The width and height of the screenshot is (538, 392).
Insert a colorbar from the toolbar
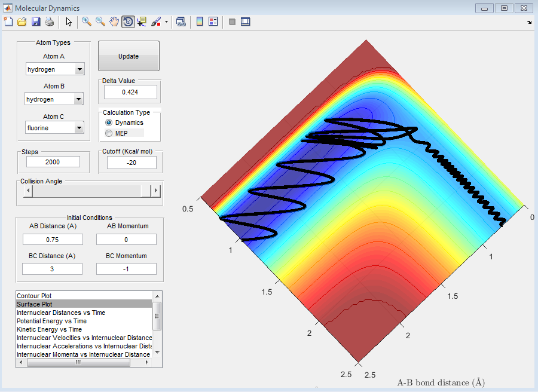pos(200,22)
